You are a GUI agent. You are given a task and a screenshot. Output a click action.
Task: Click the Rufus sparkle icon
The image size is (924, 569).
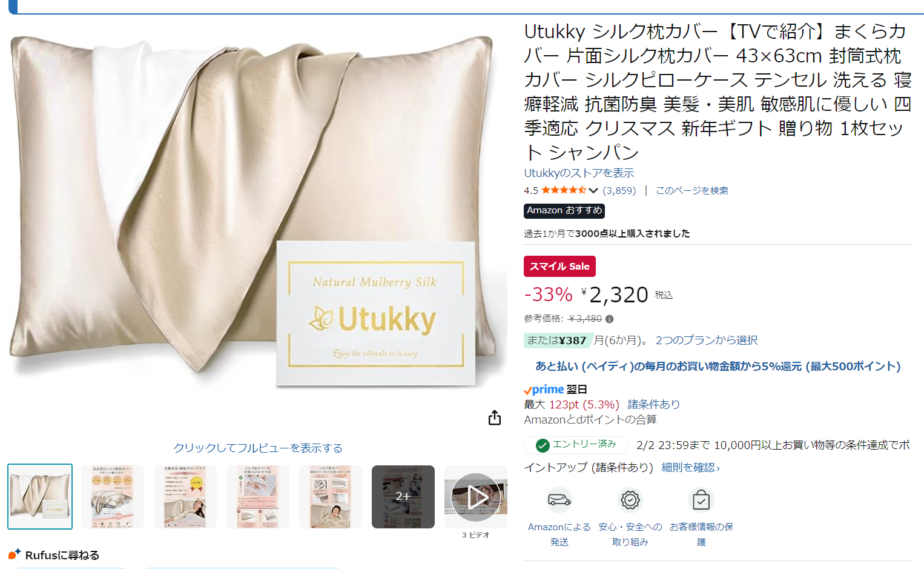15,554
